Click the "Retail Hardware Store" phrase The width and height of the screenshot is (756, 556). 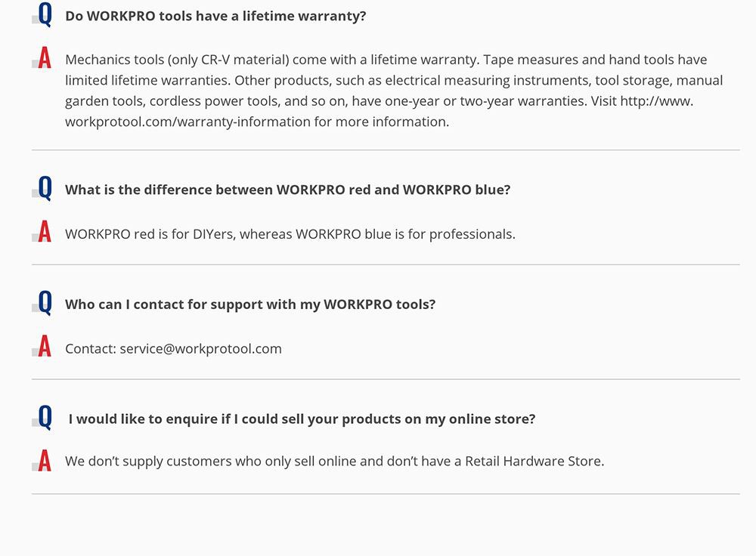(533, 461)
